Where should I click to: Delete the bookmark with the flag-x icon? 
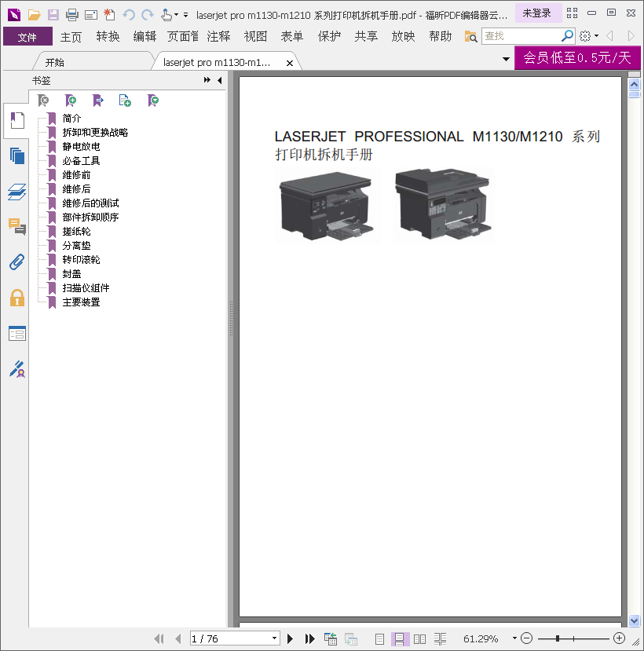pyautogui.click(x=43, y=101)
